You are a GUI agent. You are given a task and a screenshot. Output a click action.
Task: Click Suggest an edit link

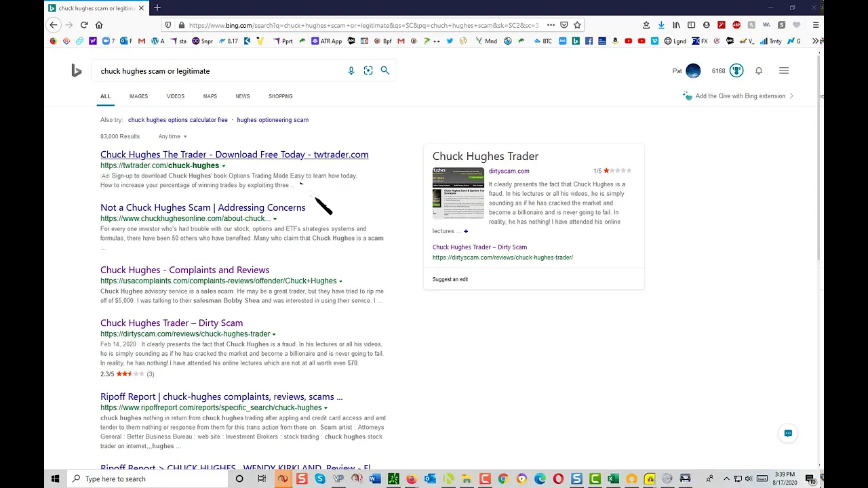click(450, 279)
